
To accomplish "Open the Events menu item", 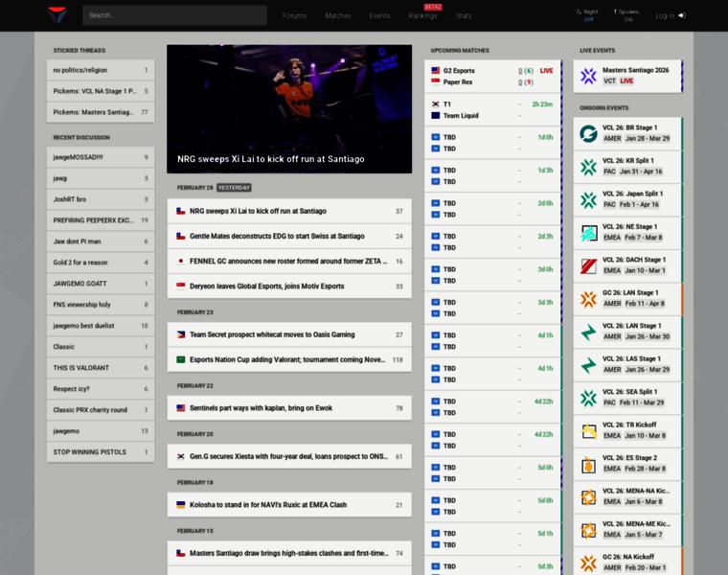I will click(x=379, y=15).
